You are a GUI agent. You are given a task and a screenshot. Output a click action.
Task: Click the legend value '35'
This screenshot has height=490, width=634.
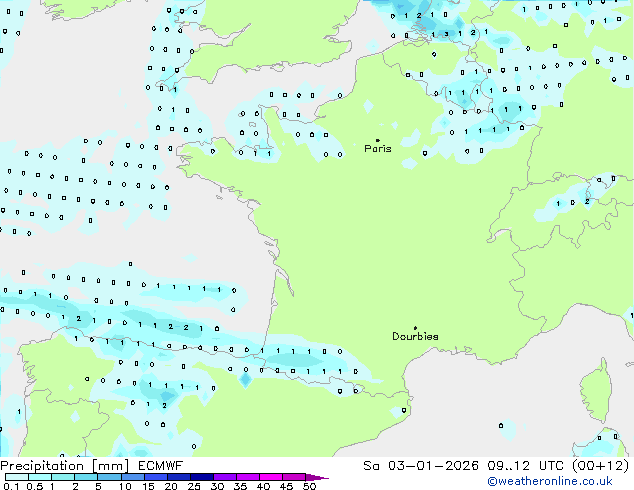pos(240,486)
